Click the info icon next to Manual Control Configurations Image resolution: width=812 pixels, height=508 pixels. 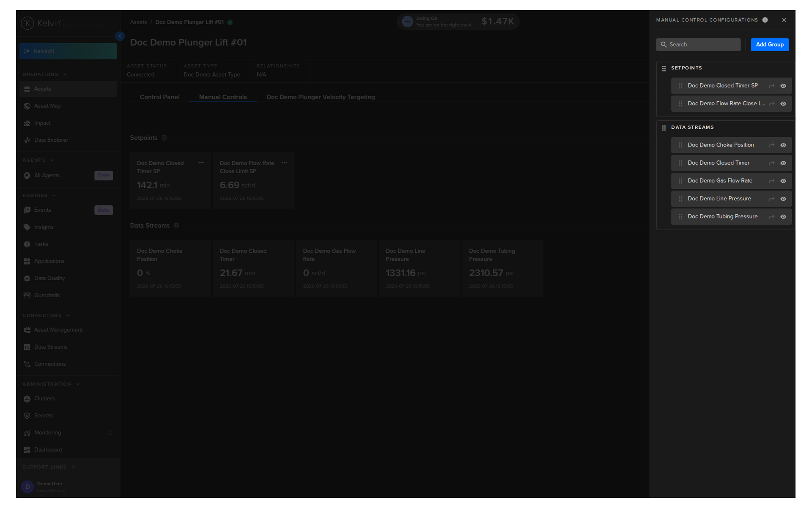pos(765,20)
